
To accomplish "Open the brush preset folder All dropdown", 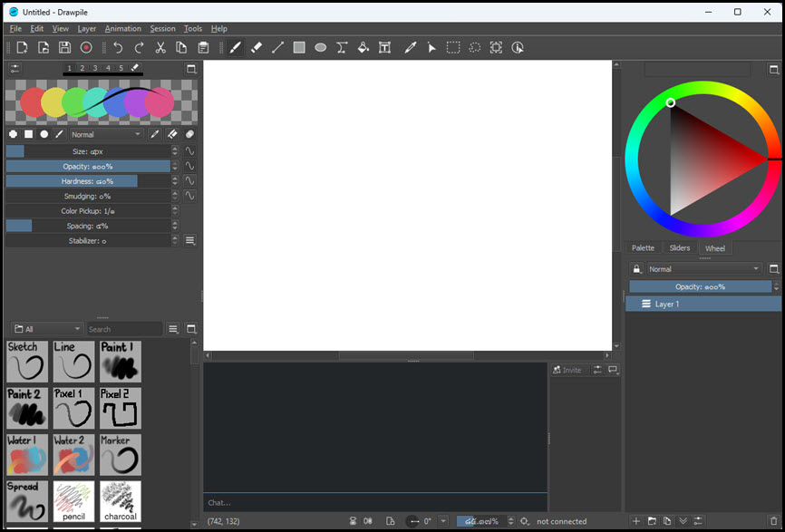I will tap(47, 329).
